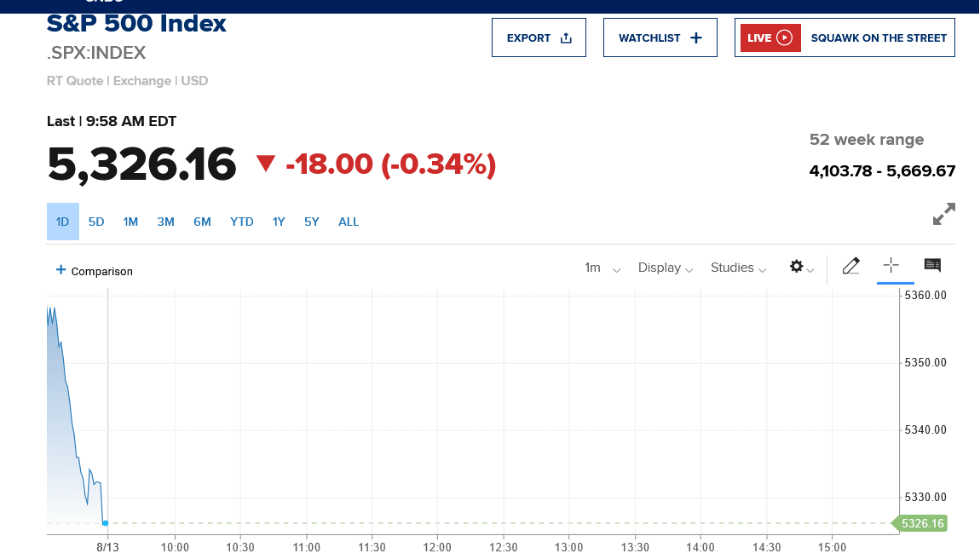Choose the 1Y time range
980x559 pixels.
[x=279, y=222]
